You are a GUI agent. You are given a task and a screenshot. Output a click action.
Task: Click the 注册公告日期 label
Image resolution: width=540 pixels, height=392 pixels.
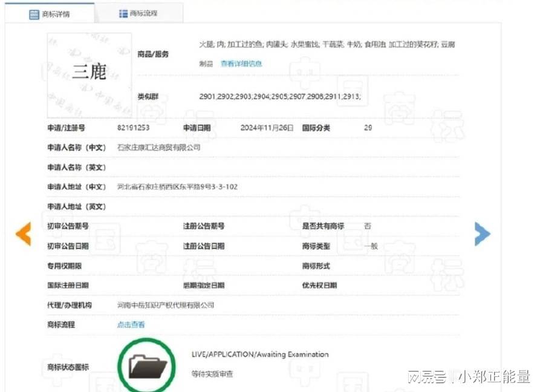tap(204, 246)
